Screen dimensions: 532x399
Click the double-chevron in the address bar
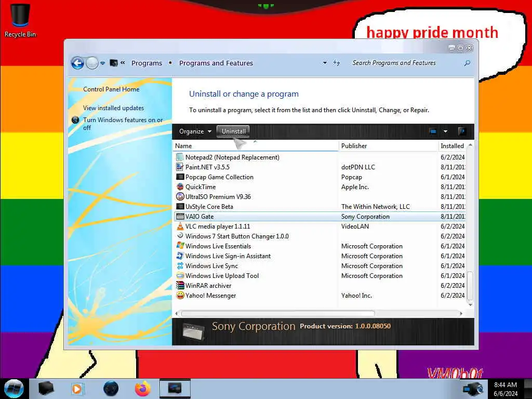[x=123, y=63]
